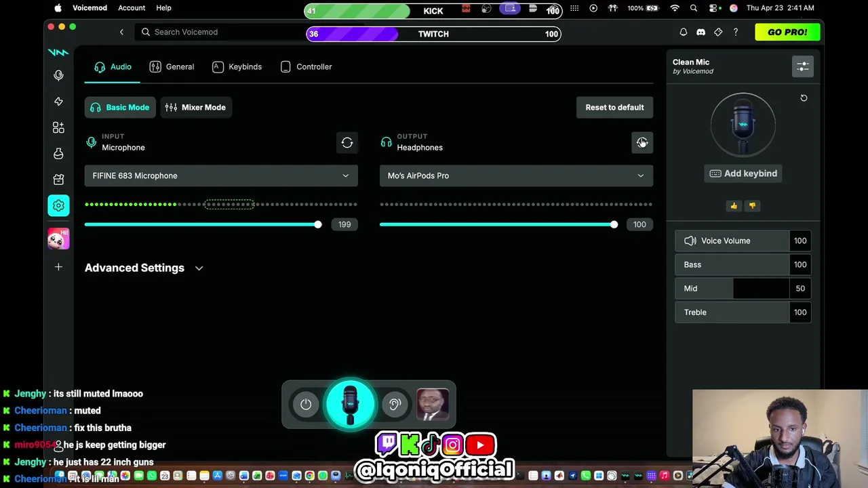
Task: Open the Account menu
Action: coord(132,8)
